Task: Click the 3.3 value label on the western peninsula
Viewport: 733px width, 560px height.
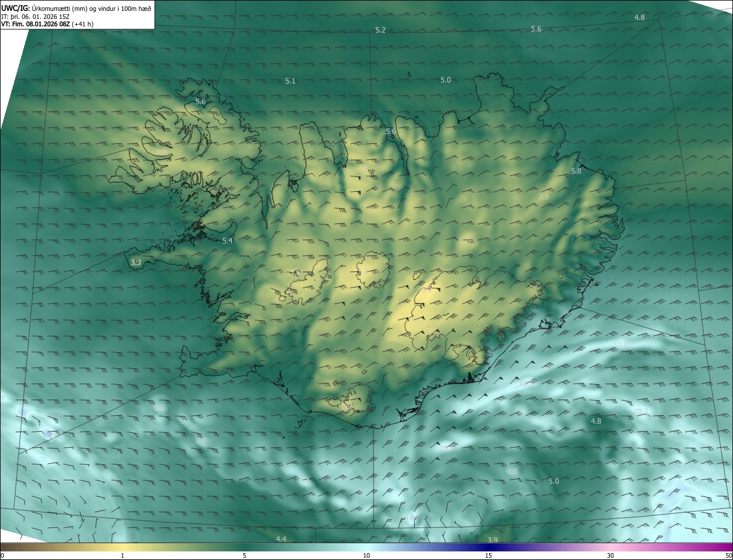Action: click(136, 263)
